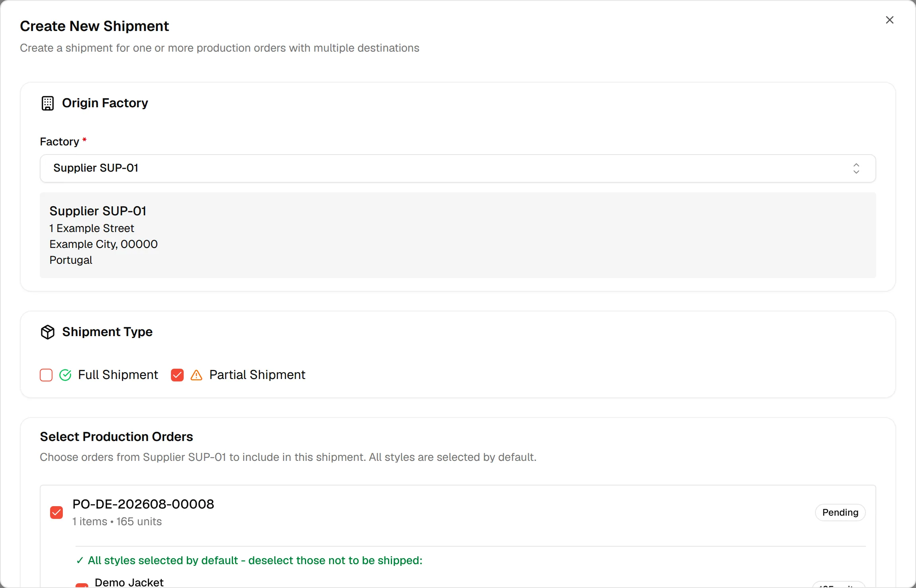
Task: Click the 'All styles selected by default' green note
Action: tap(249, 561)
